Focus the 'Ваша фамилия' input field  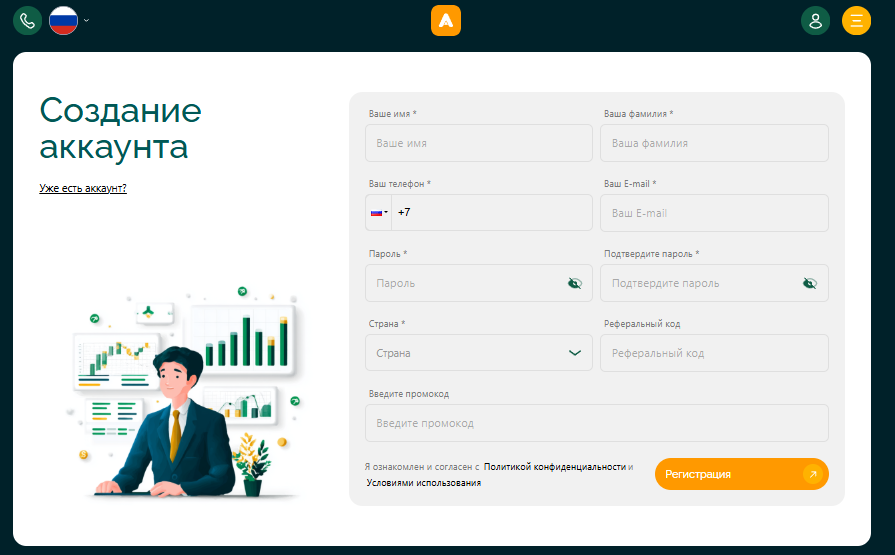coord(714,143)
